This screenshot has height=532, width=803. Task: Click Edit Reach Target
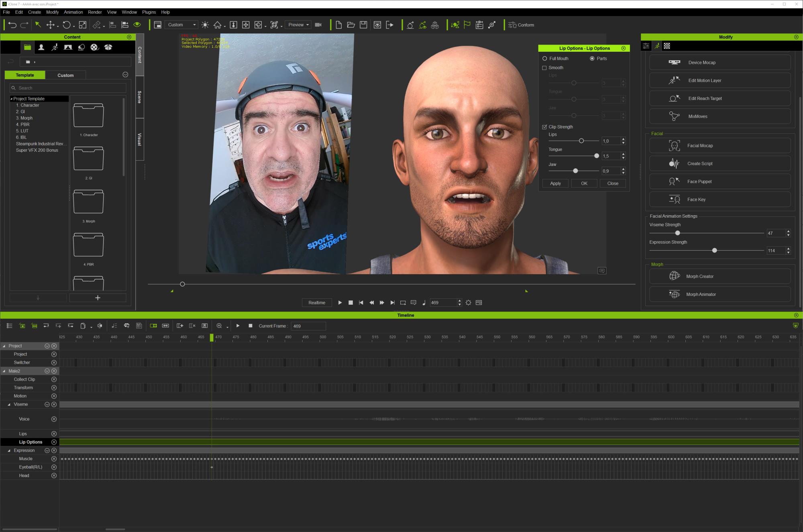pos(720,98)
